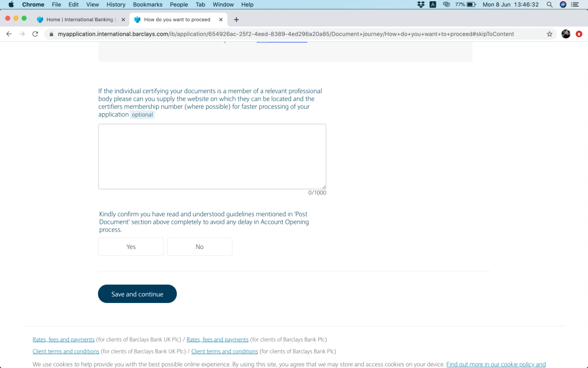Open 'Find out more in our cookie policy' link
This screenshot has width=588, height=368.
tap(496, 364)
